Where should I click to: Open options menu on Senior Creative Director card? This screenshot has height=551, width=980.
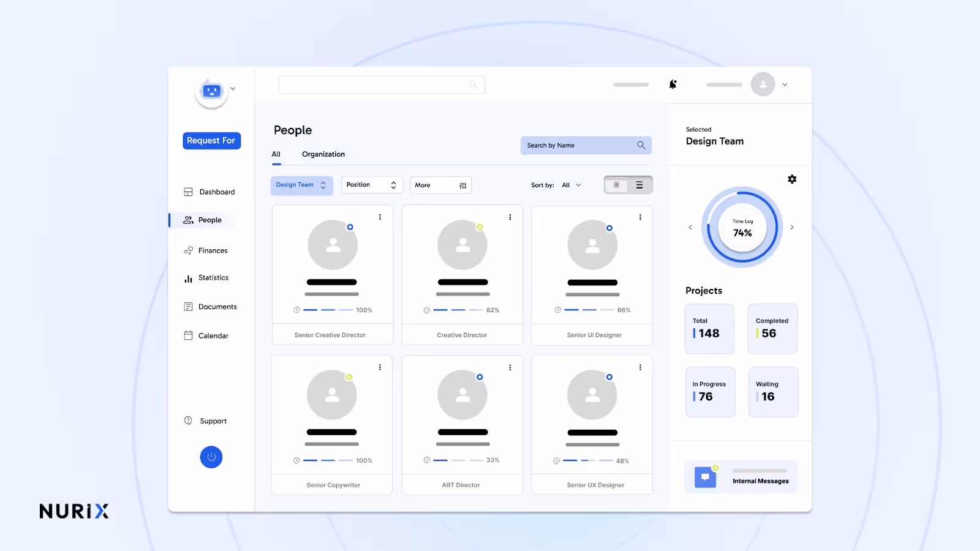coord(380,217)
